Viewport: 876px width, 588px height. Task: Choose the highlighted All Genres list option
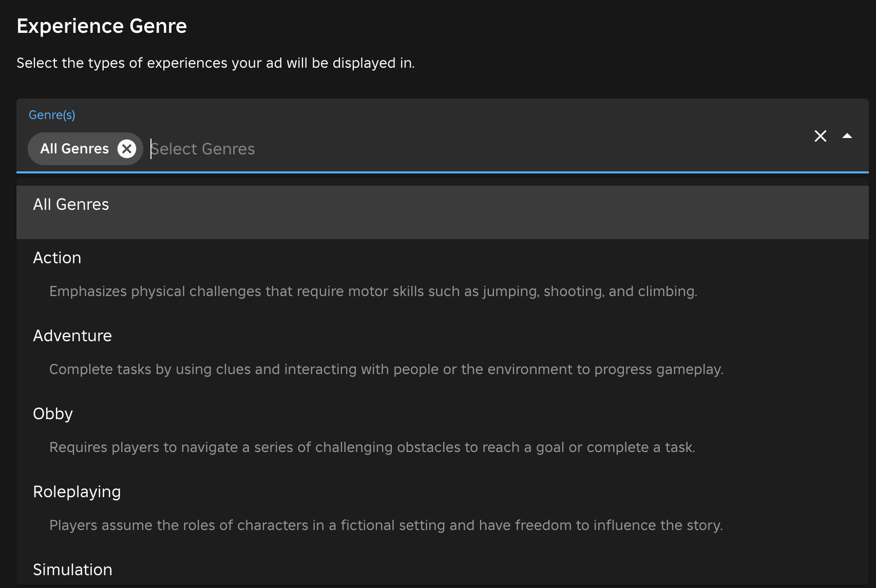71,205
